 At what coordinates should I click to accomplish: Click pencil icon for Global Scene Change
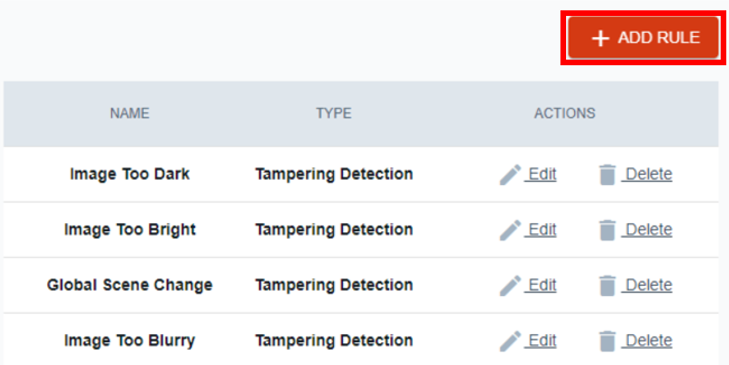(510, 285)
